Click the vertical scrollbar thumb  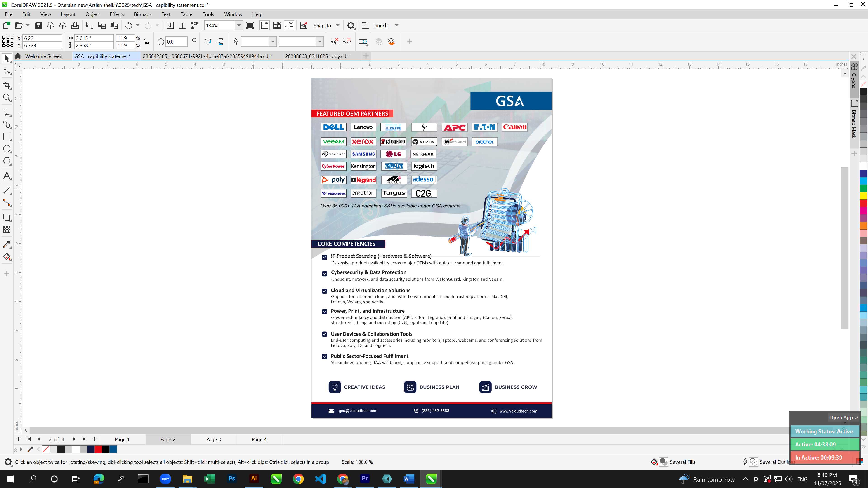coord(844,248)
